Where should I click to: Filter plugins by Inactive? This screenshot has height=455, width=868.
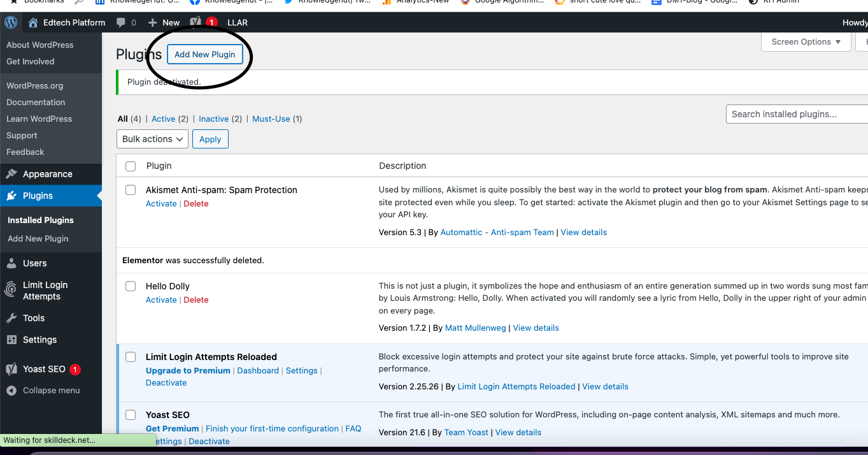click(x=214, y=119)
